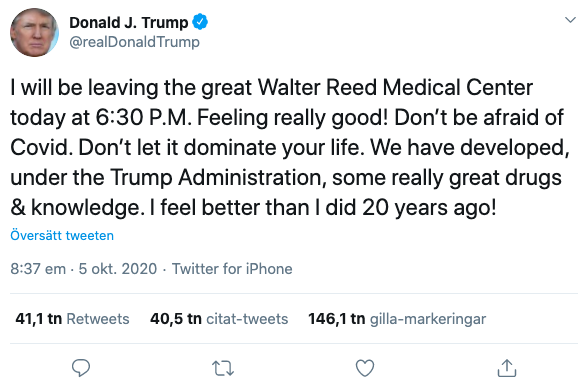Open the @realDonaldTrump handle
The image size is (588, 392).
pos(134,42)
